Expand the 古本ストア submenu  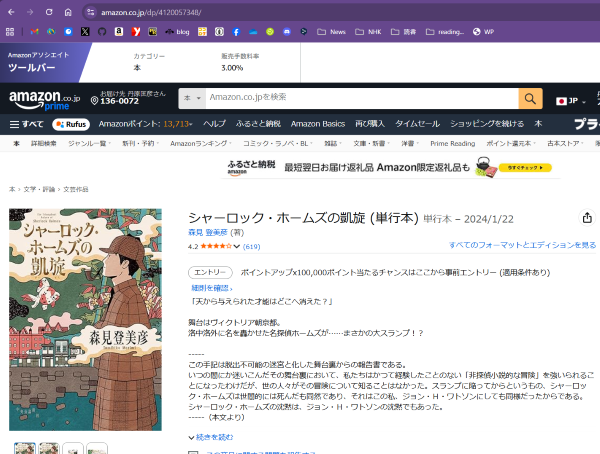click(565, 144)
